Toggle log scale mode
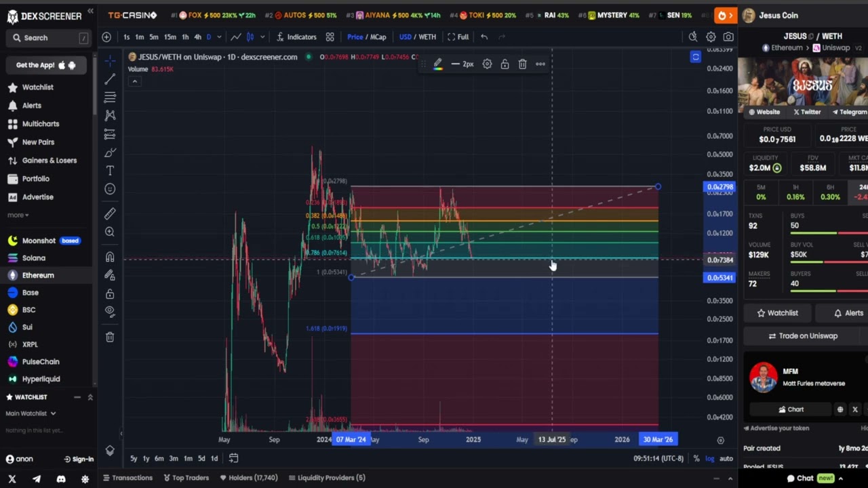The width and height of the screenshot is (868, 488). (709, 459)
